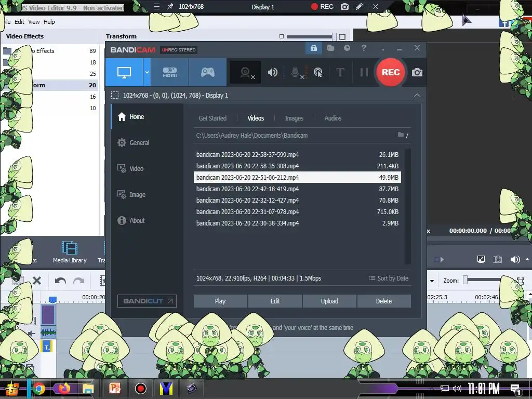Click camera icon in top overlay bar
532x399 pixels.
point(344,6)
